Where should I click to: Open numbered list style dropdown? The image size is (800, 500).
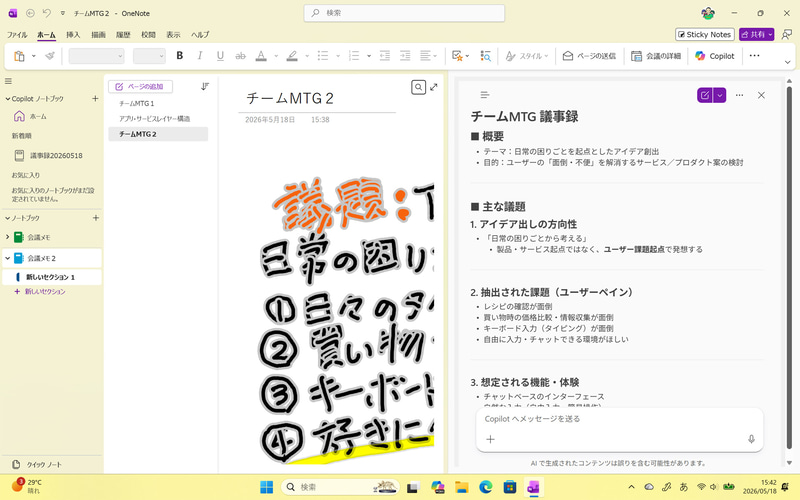click(368, 56)
